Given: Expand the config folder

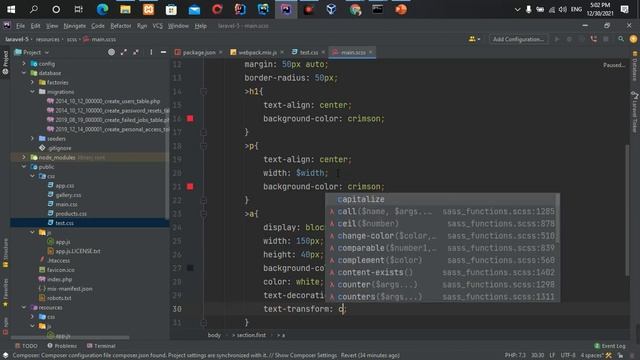Looking at the screenshot, I should pos(24,64).
